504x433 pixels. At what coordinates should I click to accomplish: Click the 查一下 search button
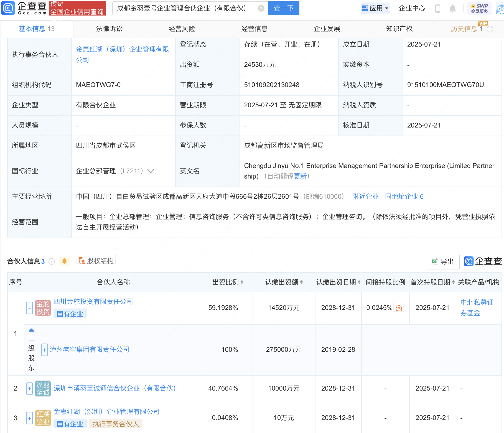point(284,8)
